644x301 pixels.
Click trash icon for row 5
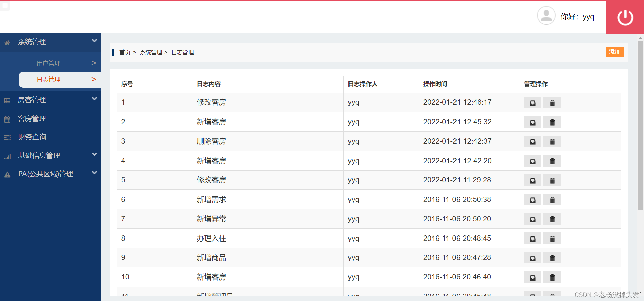[x=552, y=180]
